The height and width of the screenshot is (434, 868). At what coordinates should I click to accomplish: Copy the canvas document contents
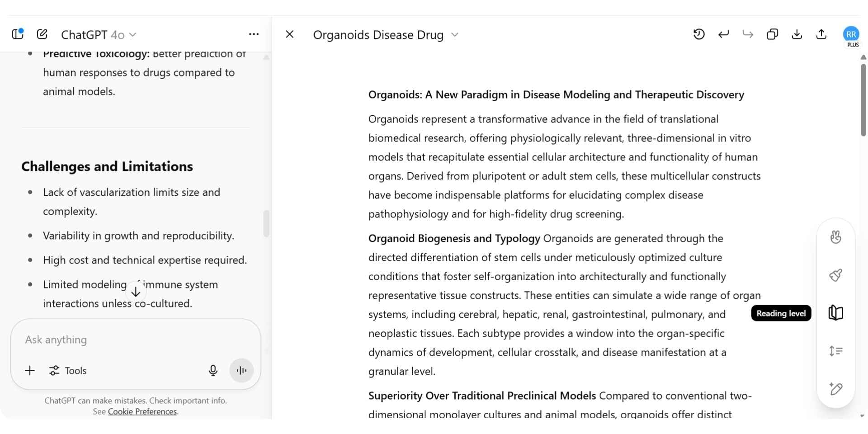pyautogui.click(x=772, y=34)
